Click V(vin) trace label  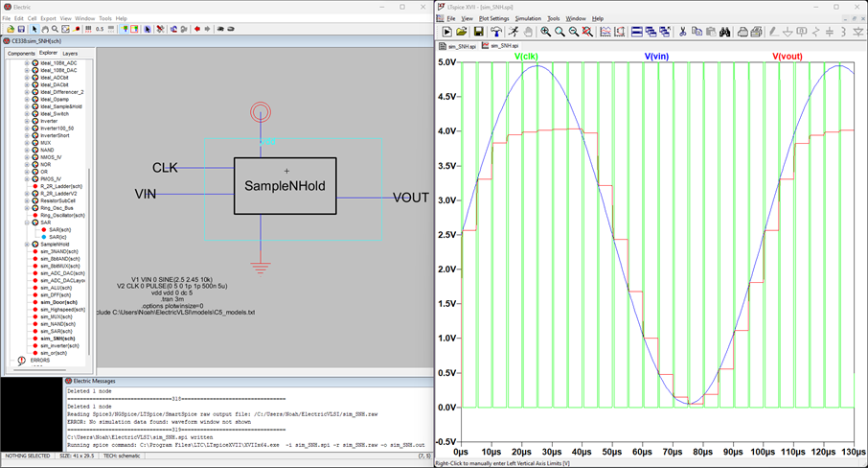tap(656, 56)
